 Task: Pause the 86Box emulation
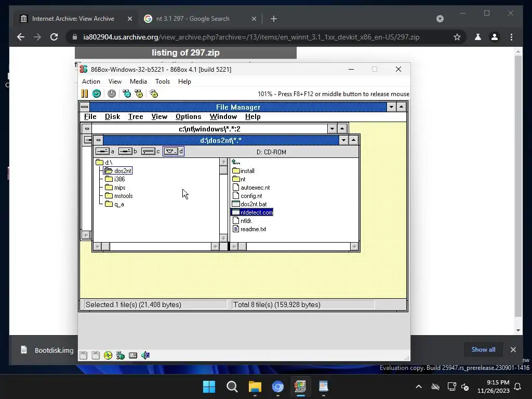coord(85,94)
